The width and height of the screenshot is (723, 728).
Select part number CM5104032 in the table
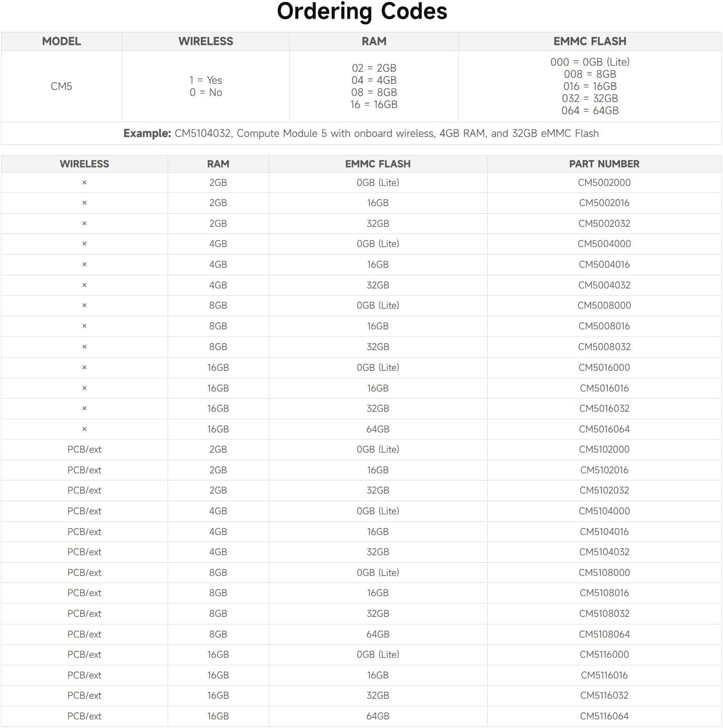(604, 552)
